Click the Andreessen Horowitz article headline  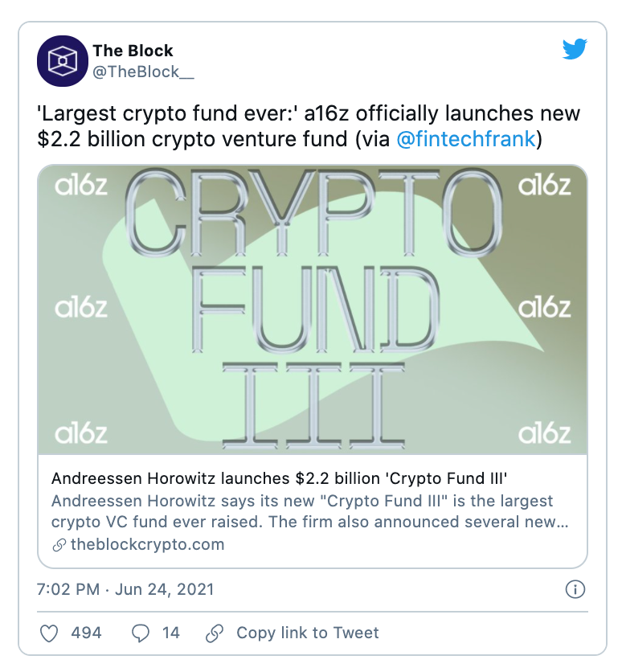279,478
